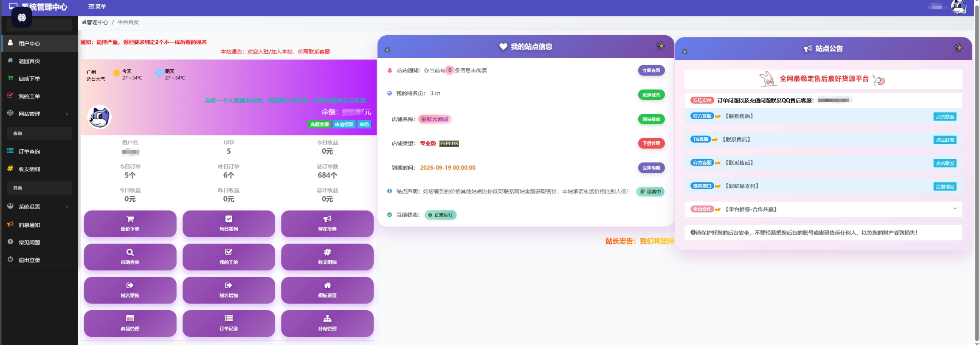Click the megaphone icon beside 站点公告
This screenshot has width=980, height=345.
[808, 49]
